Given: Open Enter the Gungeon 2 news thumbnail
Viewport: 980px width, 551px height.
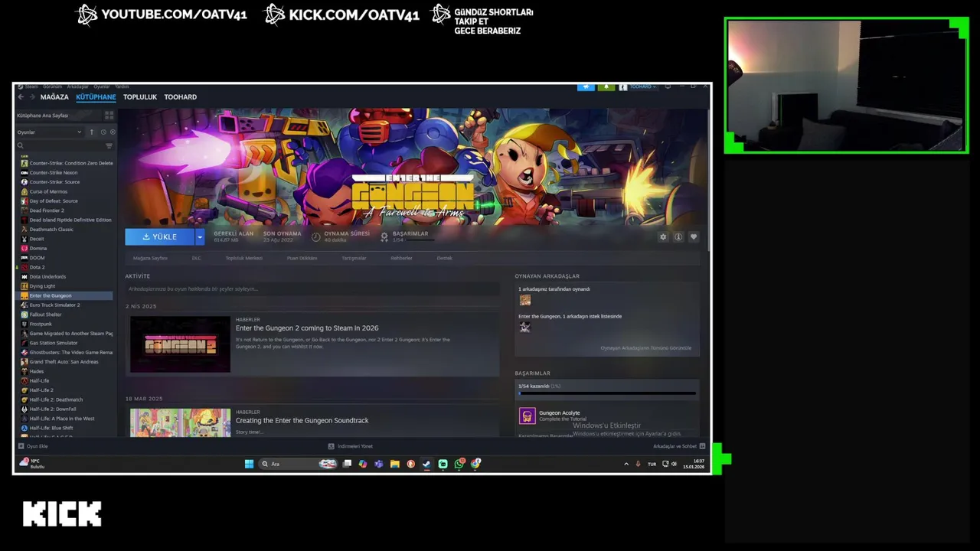Looking at the screenshot, I should tap(180, 344).
